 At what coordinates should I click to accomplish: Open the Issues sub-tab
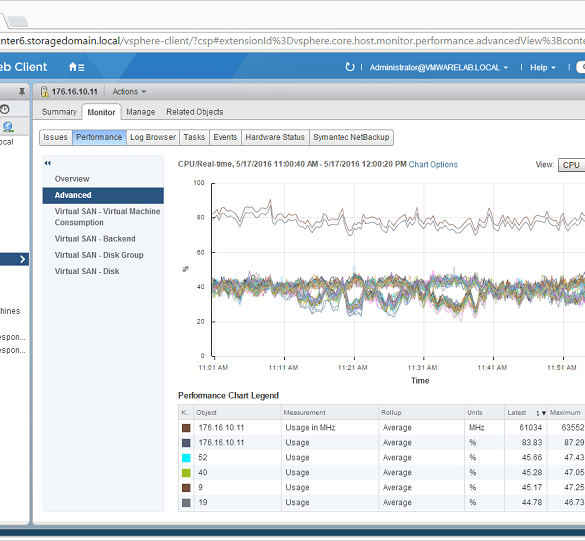coord(56,137)
